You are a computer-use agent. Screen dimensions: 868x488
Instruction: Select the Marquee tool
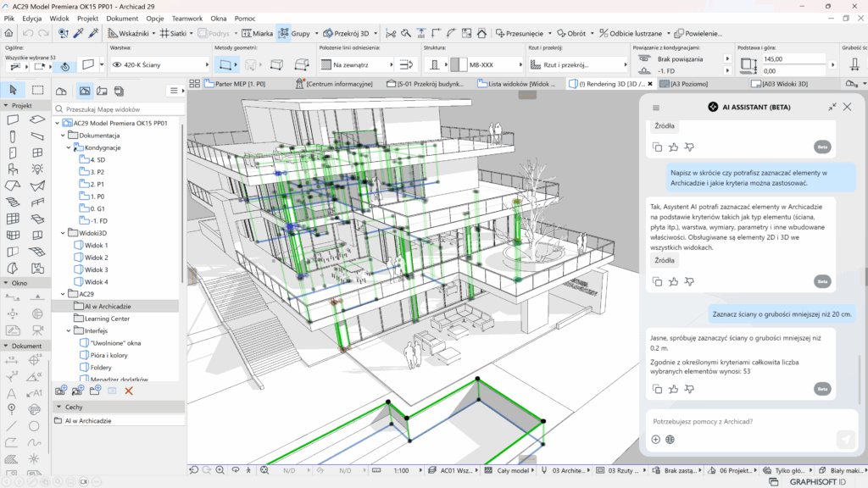(38, 90)
